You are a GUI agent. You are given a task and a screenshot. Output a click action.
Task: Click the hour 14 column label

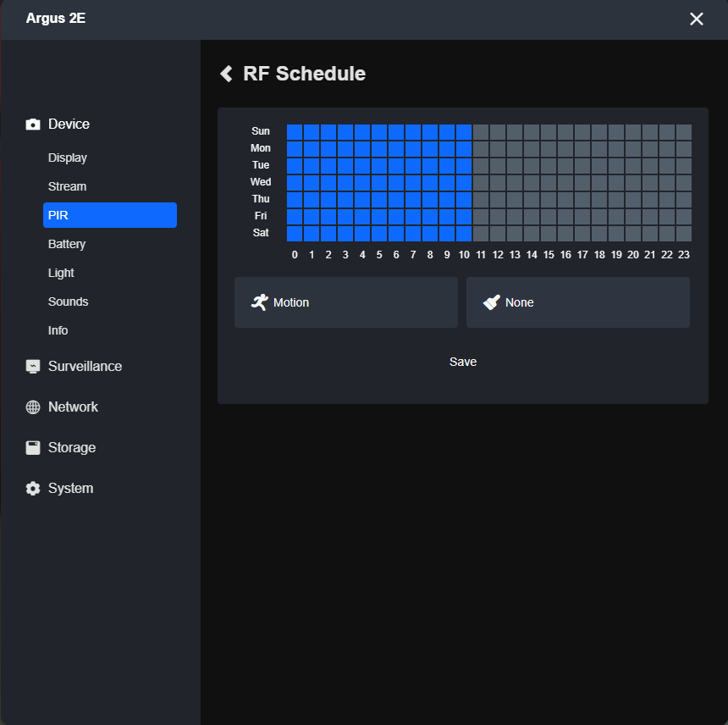point(532,255)
